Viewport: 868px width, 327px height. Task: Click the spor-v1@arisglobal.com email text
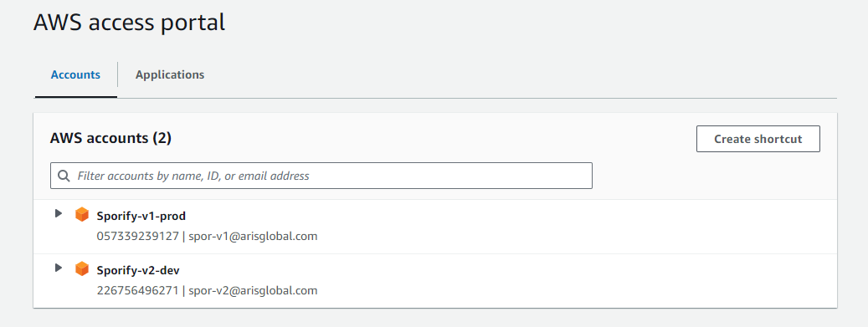(x=253, y=236)
